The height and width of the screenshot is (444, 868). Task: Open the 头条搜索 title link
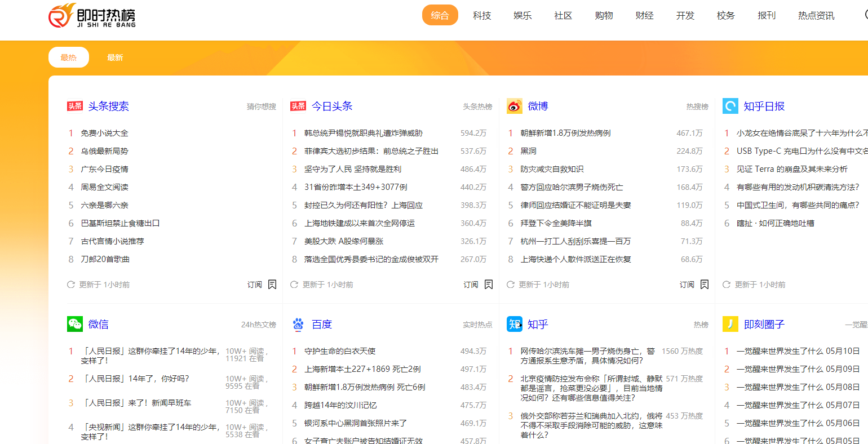coord(108,106)
